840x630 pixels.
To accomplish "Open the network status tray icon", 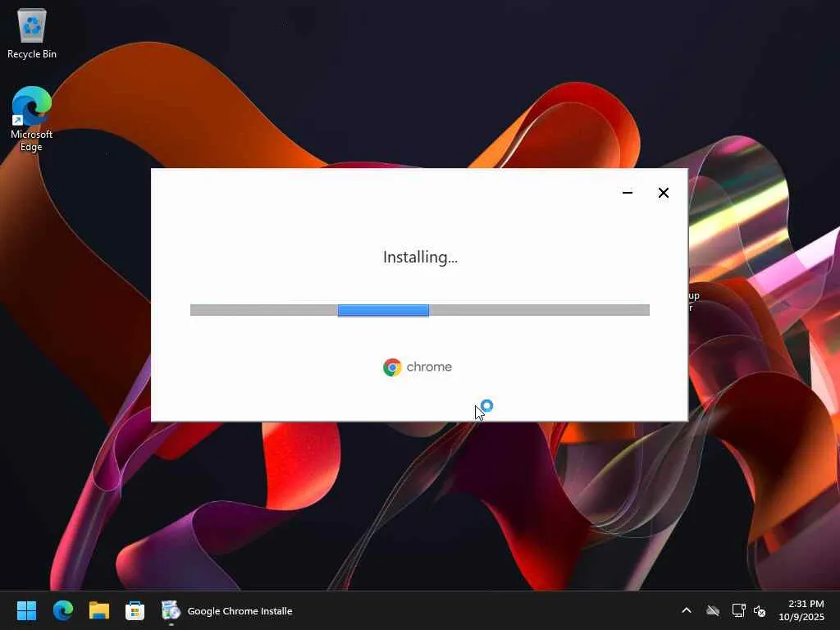I will (x=739, y=610).
